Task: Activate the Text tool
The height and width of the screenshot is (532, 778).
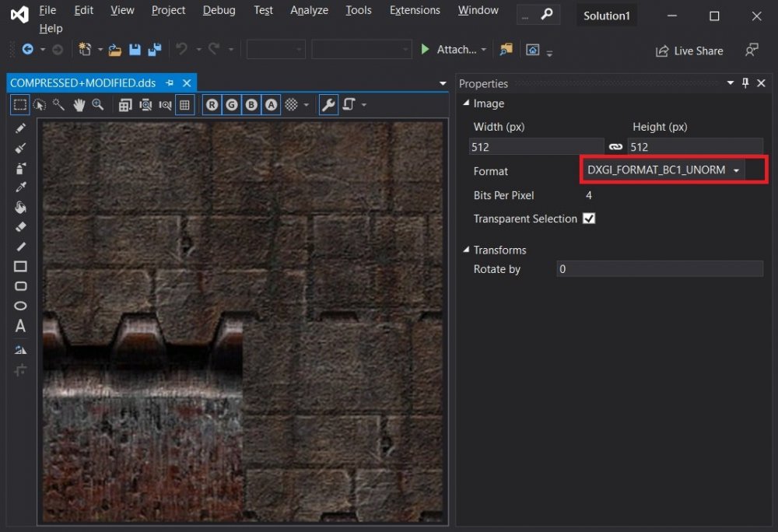Action: [21, 326]
